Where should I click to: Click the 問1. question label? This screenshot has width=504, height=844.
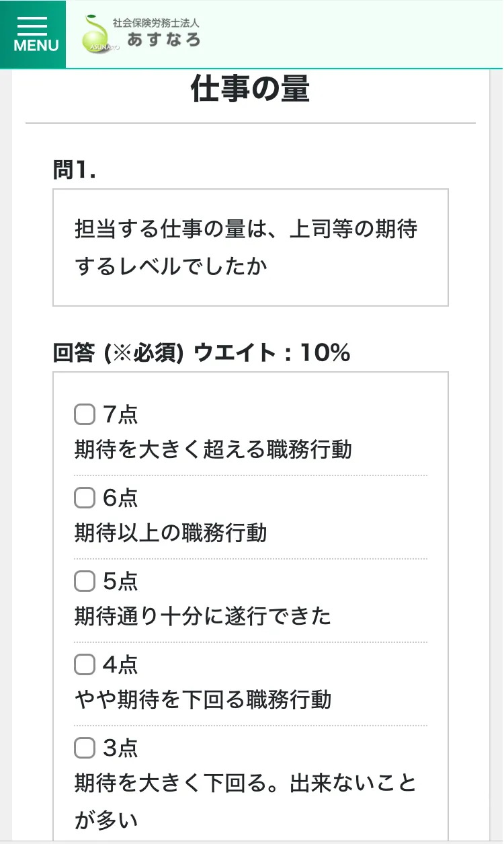75,171
